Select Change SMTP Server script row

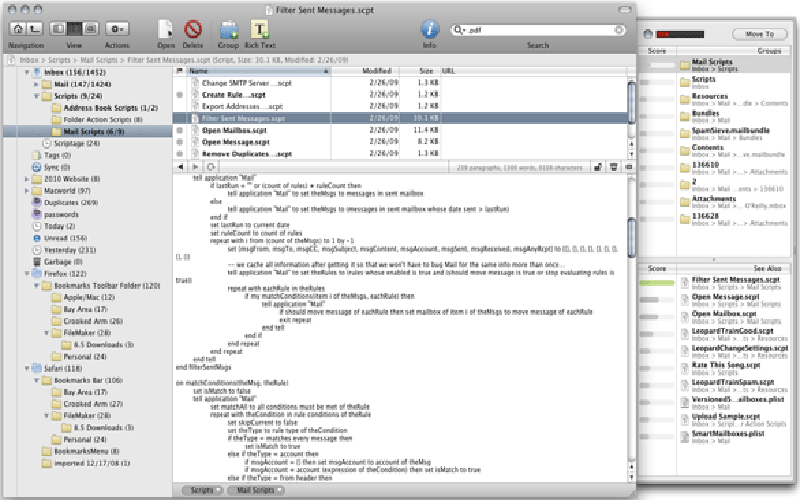point(399,83)
